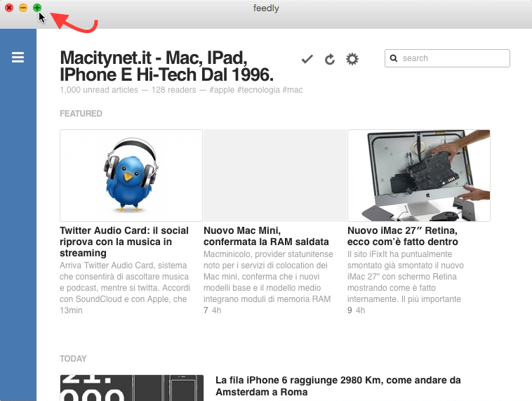Open the blank Nuovo Mac Mini thumbnail
Image resolution: width=532 pixels, height=401 pixels.
(275, 176)
